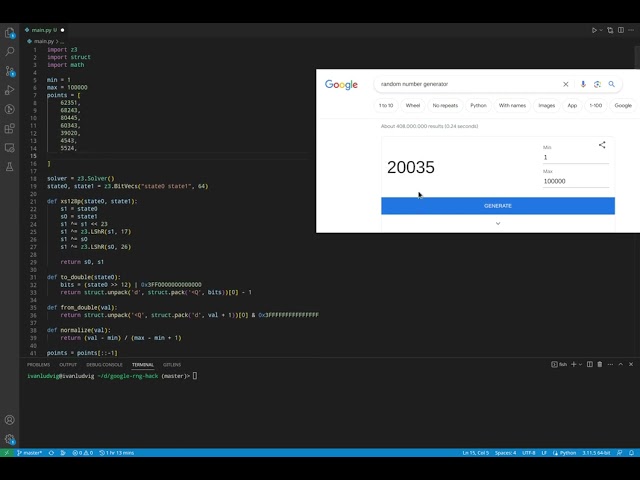Click the remote window indicator in status bar

(x=6, y=453)
